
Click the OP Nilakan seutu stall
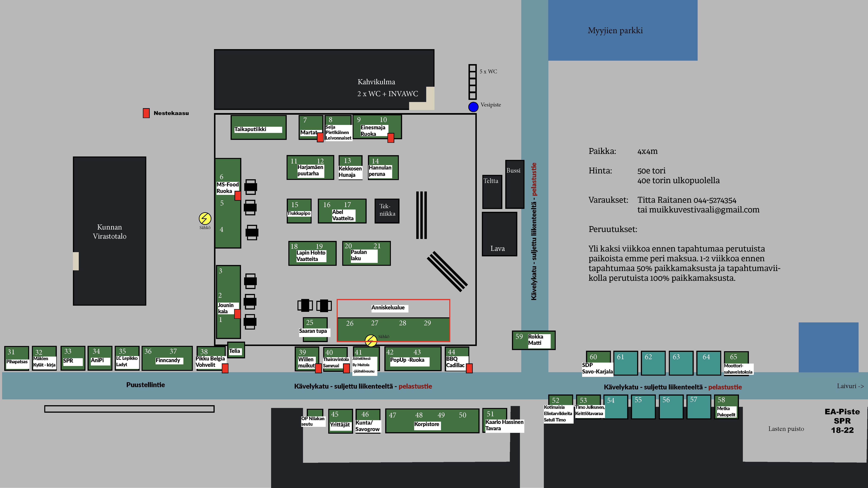(314, 418)
